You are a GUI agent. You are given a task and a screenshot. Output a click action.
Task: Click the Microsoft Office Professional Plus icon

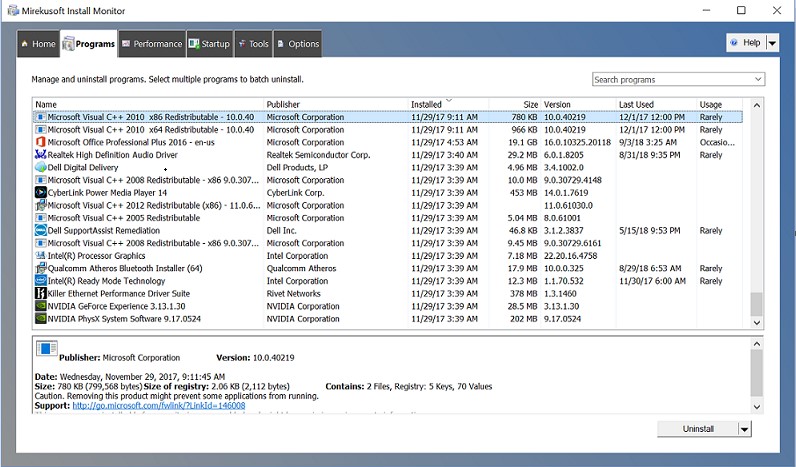click(x=41, y=142)
